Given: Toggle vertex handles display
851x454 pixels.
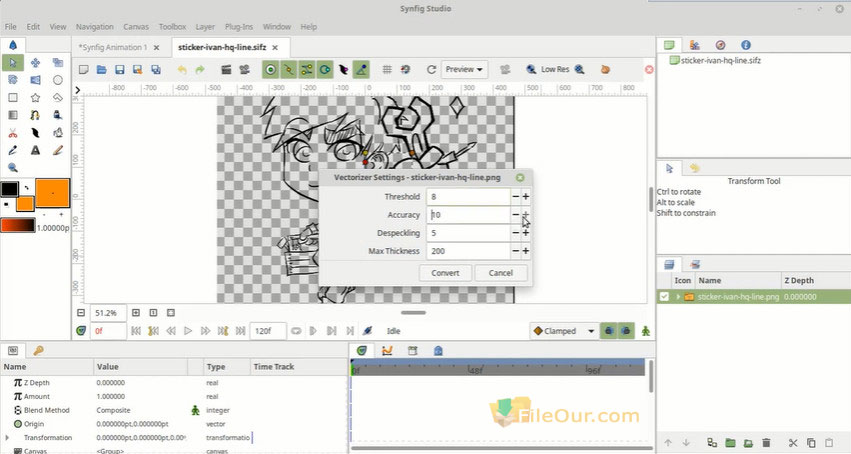Looking at the screenshot, I should click(289, 69).
